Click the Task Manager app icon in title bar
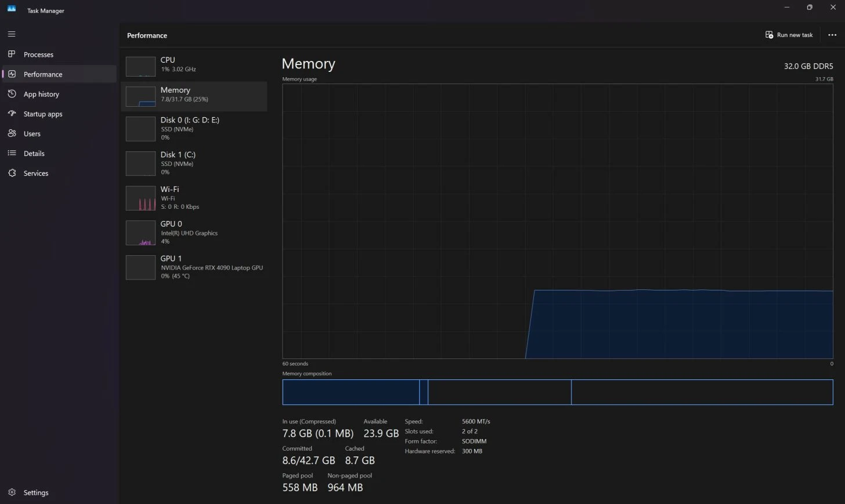 coord(12,9)
